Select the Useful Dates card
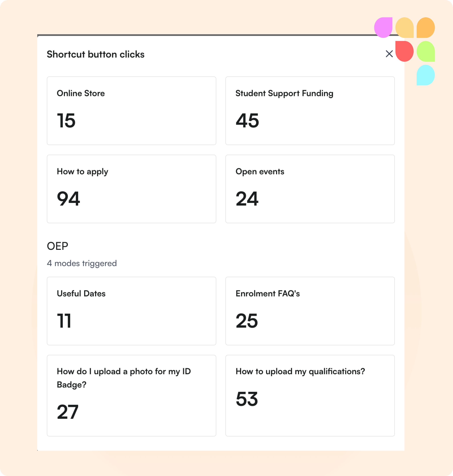This screenshot has height=476, width=453. (x=131, y=311)
